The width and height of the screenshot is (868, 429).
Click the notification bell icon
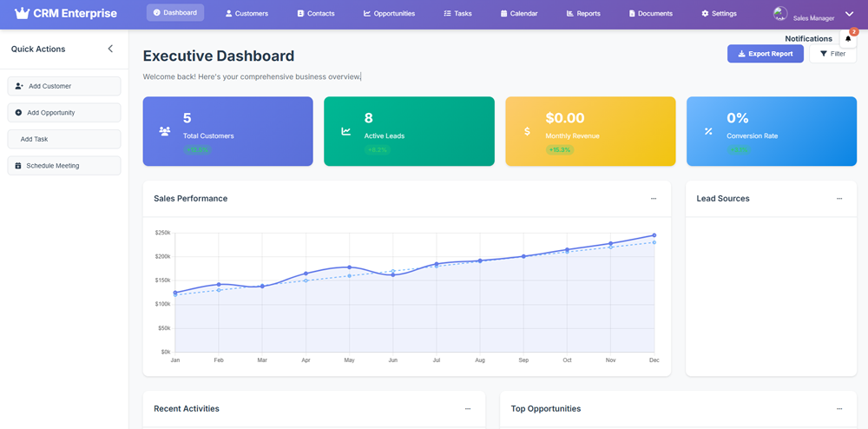(848, 39)
